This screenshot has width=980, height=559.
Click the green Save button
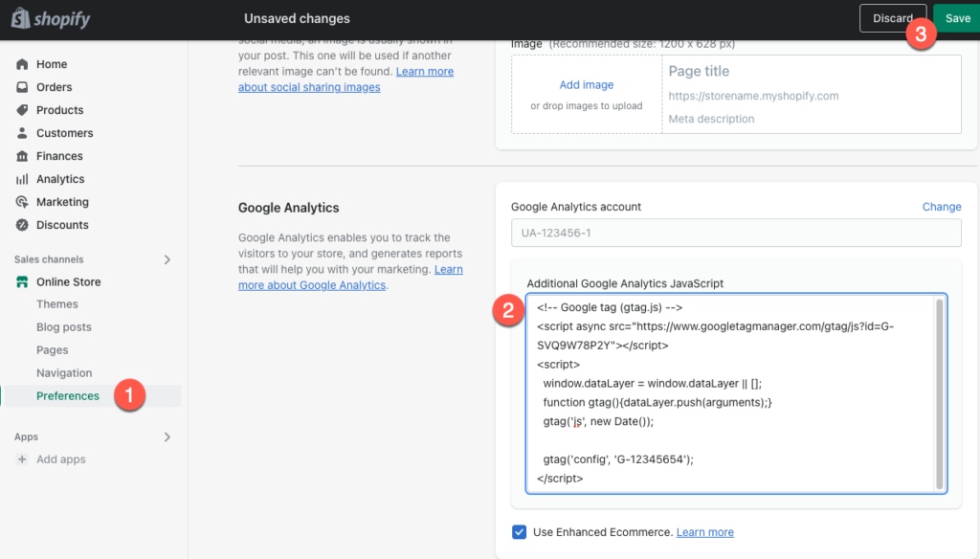click(957, 18)
